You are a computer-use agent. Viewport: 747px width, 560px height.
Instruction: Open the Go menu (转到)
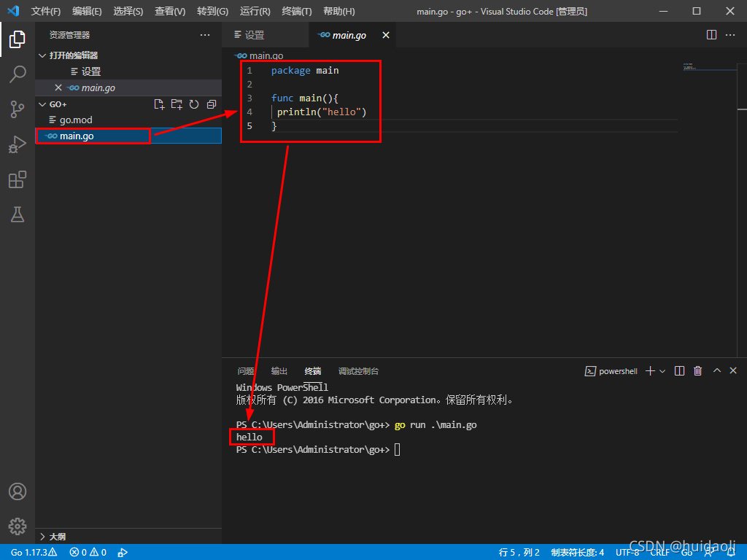(x=212, y=12)
